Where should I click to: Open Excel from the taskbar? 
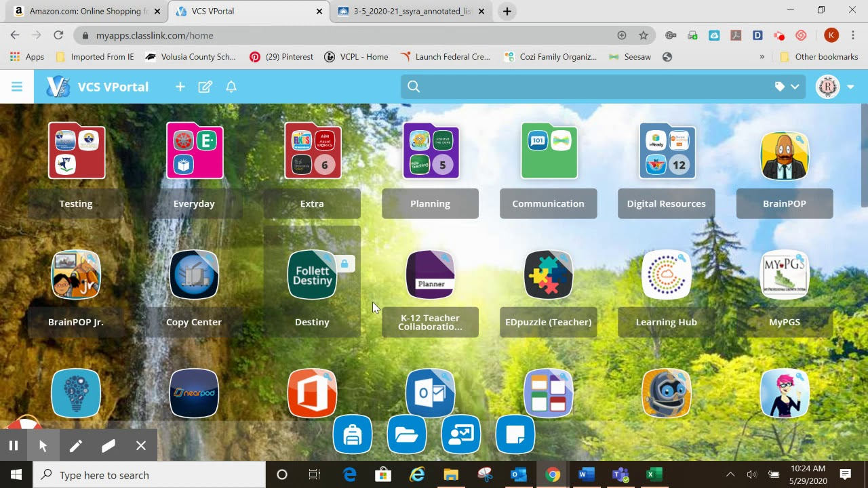654,474
